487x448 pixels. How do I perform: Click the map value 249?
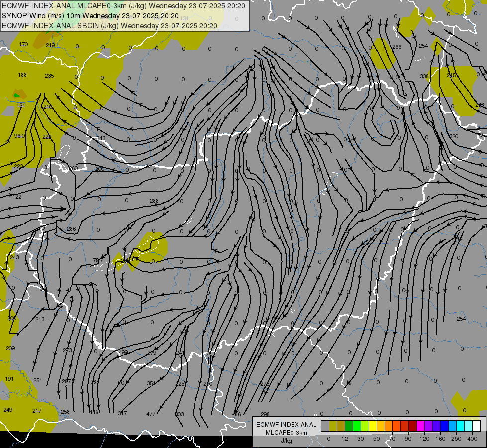[x=8, y=410]
